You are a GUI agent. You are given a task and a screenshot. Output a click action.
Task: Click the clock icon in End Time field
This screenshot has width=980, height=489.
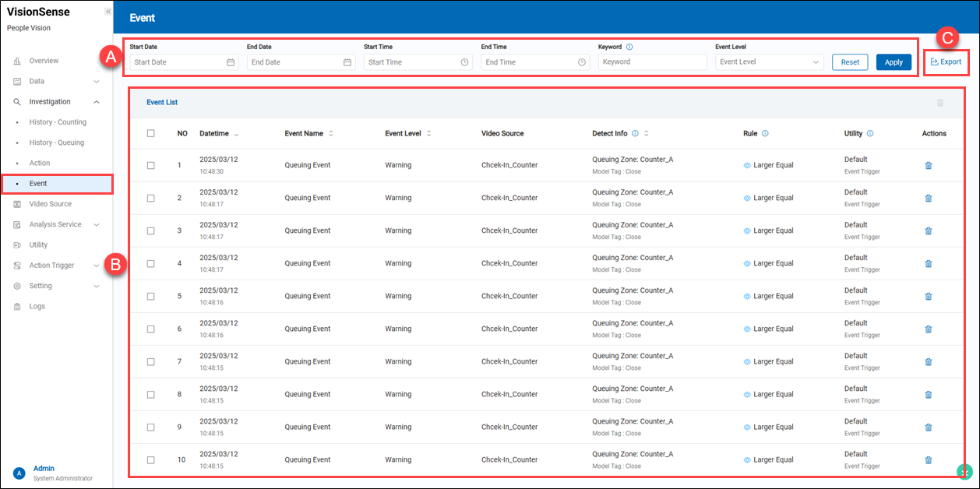point(581,62)
